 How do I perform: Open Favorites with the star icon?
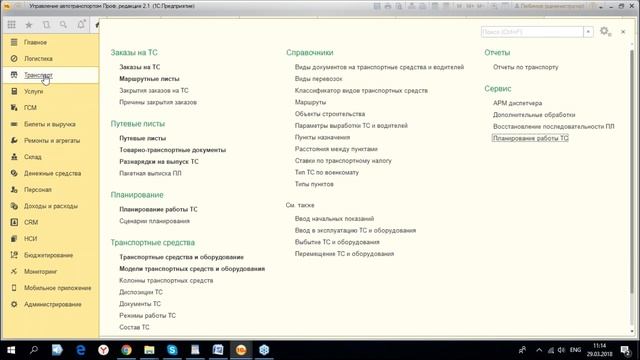click(29, 25)
